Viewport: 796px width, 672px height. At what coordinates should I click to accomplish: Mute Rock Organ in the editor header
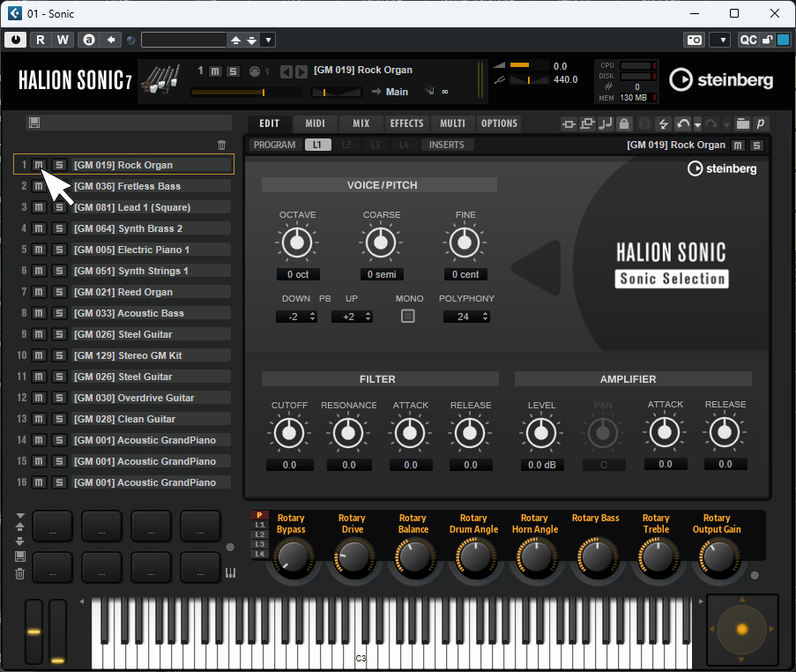(x=738, y=146)
